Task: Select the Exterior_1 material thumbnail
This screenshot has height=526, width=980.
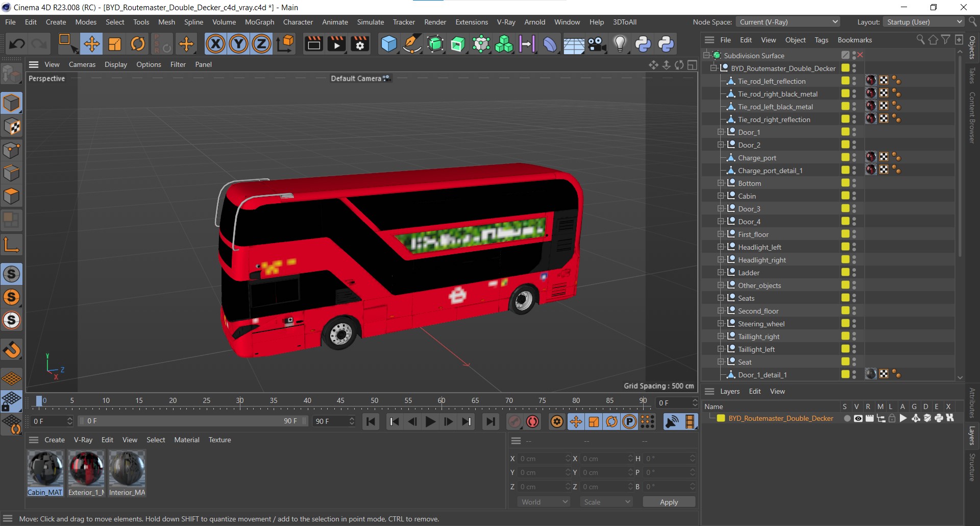Action: 86,469
